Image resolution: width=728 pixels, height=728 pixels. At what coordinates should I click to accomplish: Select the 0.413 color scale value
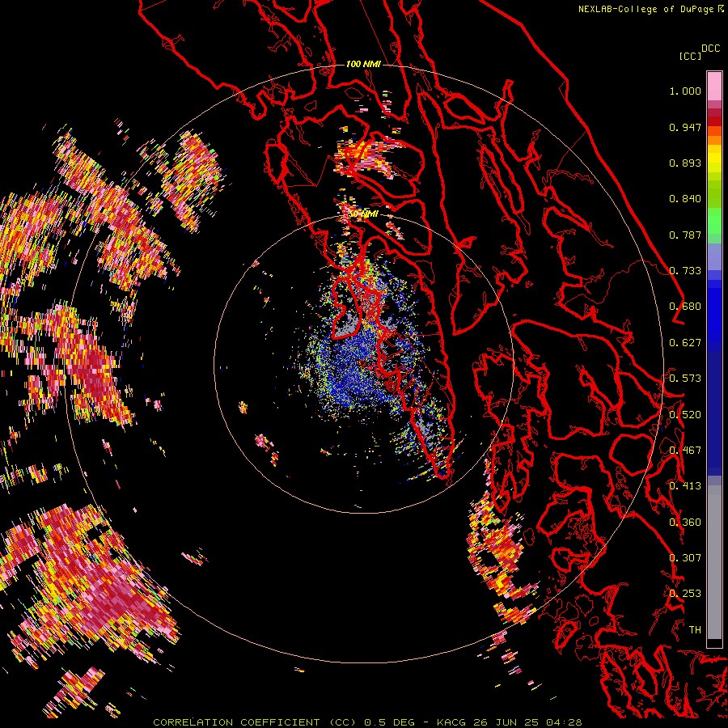(685, 486)
